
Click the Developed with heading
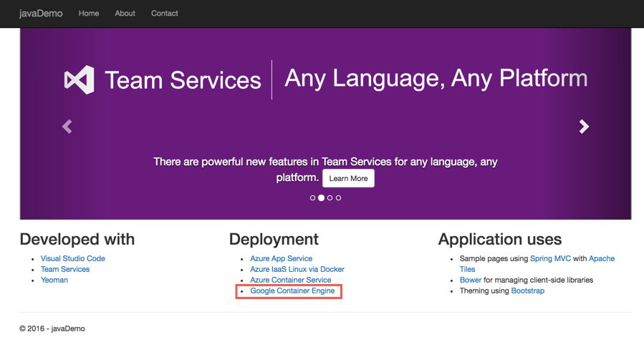coord(77,239)
